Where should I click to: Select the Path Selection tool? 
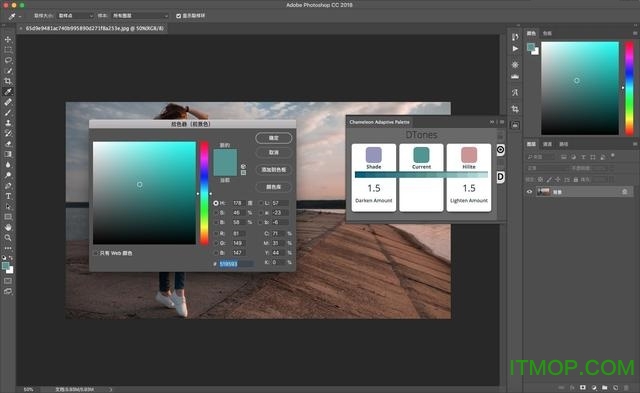pyautogui.click(x=8, y=206)
